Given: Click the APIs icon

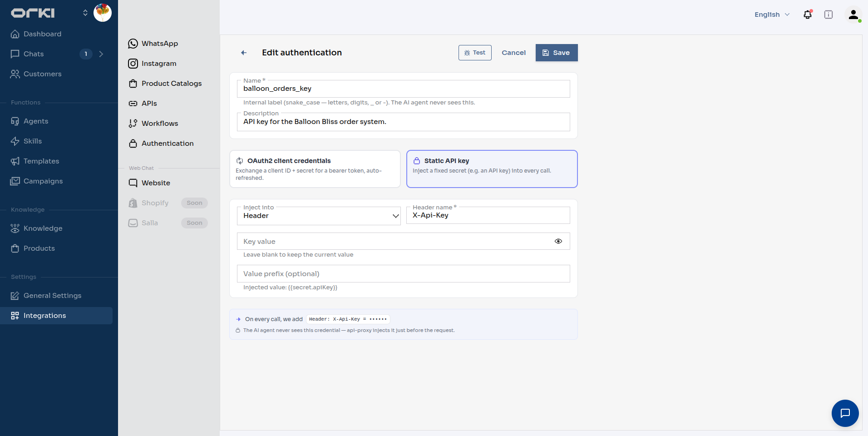Looking at the screenshot, I should point(133,104).
